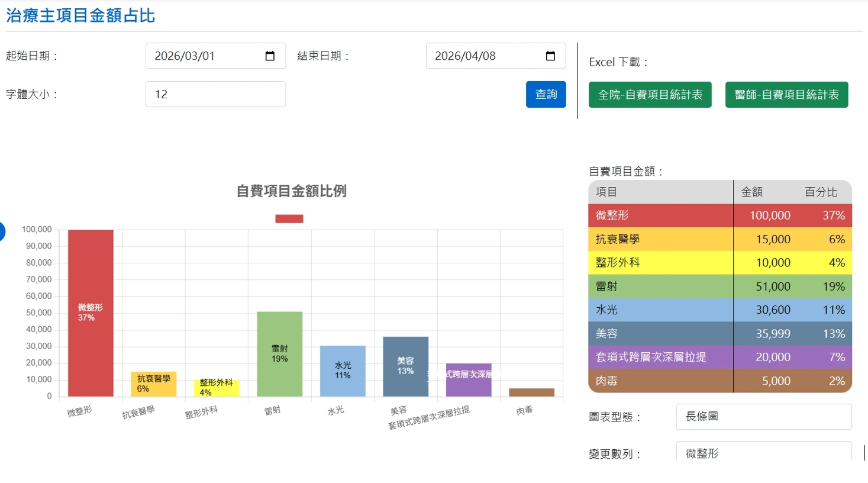Select the 美容 table row label

(606, 334)
